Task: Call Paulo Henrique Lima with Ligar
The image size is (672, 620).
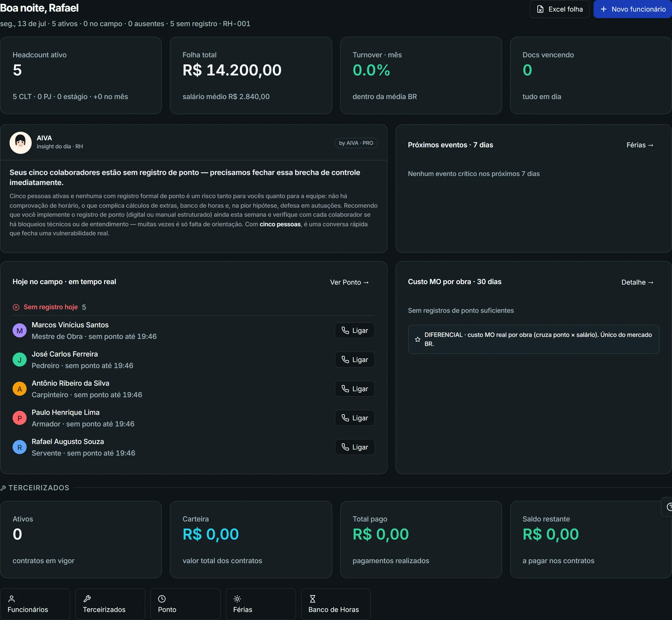Action: pyautogui.click(x=355, y=418)
